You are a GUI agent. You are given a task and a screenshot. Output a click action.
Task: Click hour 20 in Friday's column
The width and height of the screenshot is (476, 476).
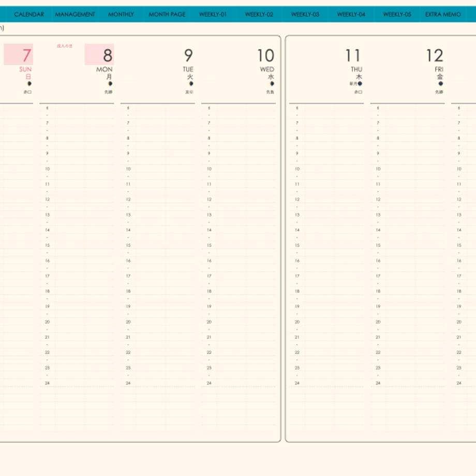tap(378, 321)
